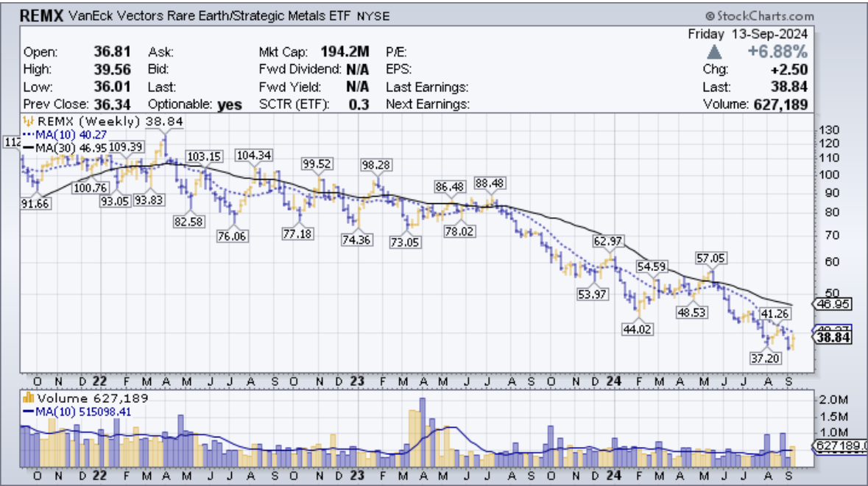
Task: Click the REMX ticker symbol in the title
Action: pos(41,15)
